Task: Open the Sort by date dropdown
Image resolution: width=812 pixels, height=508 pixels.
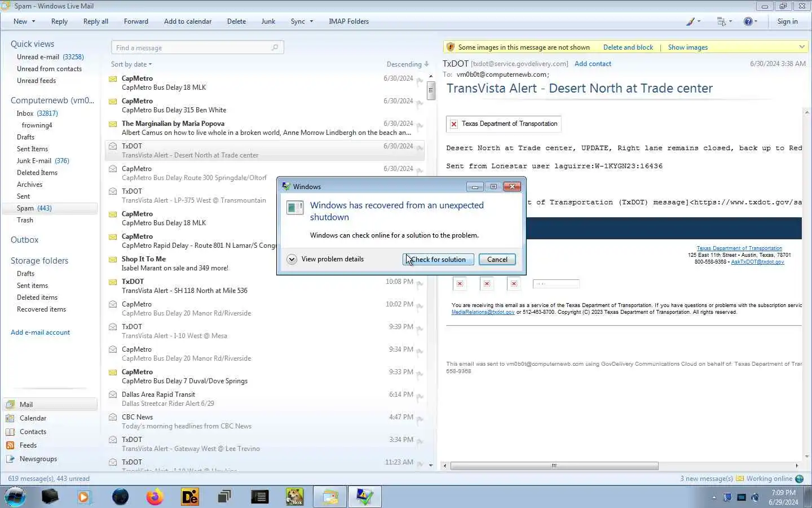Action: [131, 64]
